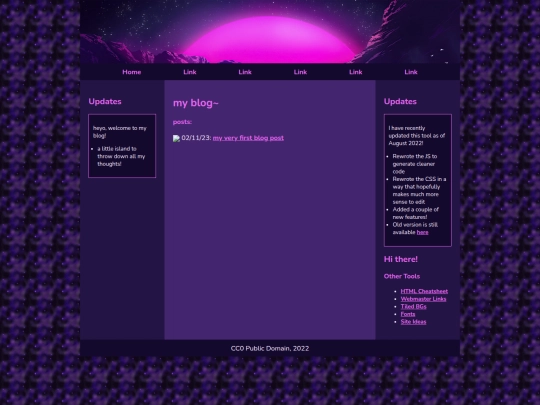The image size is (540, 405).
Task: Click the broken image icon beside 02/11/23
Action: [176, 138]
